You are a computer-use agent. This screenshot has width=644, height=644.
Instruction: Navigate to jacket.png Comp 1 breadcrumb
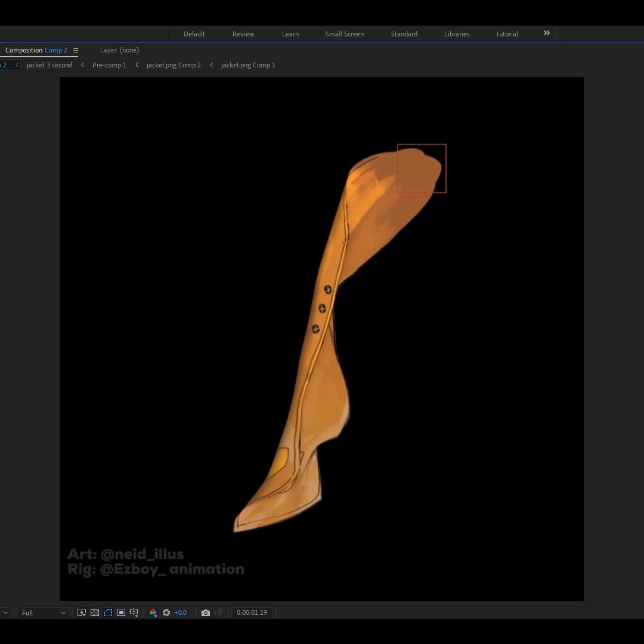click(248, 65)
